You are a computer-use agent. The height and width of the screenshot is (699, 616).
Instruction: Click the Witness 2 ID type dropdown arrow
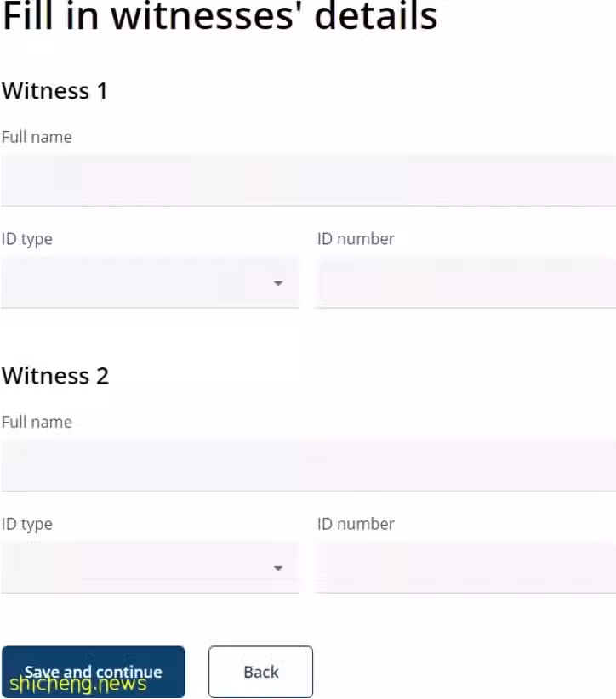(x=278, y=568)
